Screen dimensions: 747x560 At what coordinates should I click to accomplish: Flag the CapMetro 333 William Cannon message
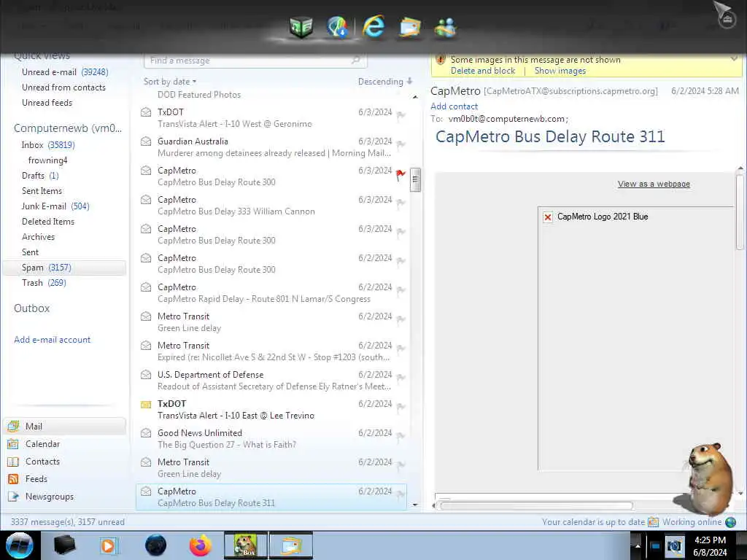pyautogui.click(x=401, y=203)
